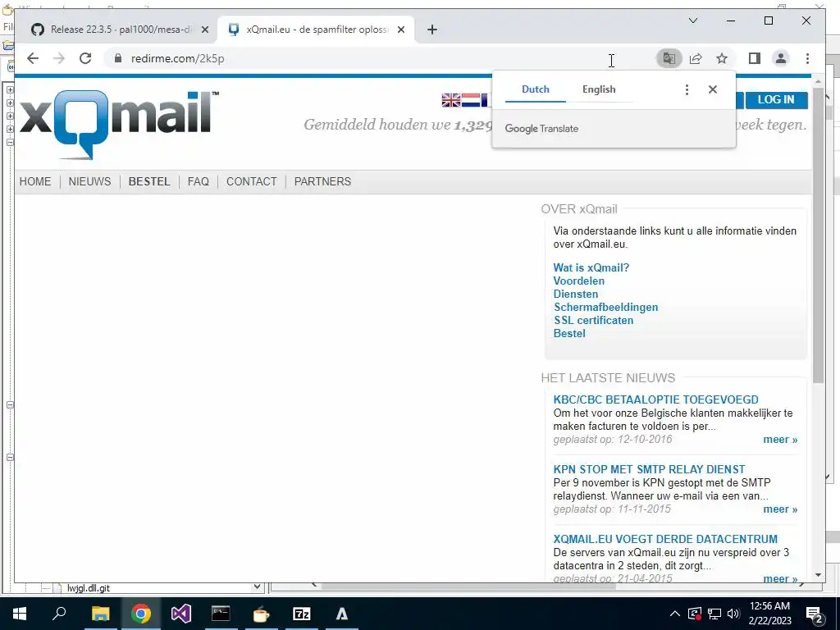Click the page vertical scrollbar thumb
840x630 pixels.
click(818, 235)
